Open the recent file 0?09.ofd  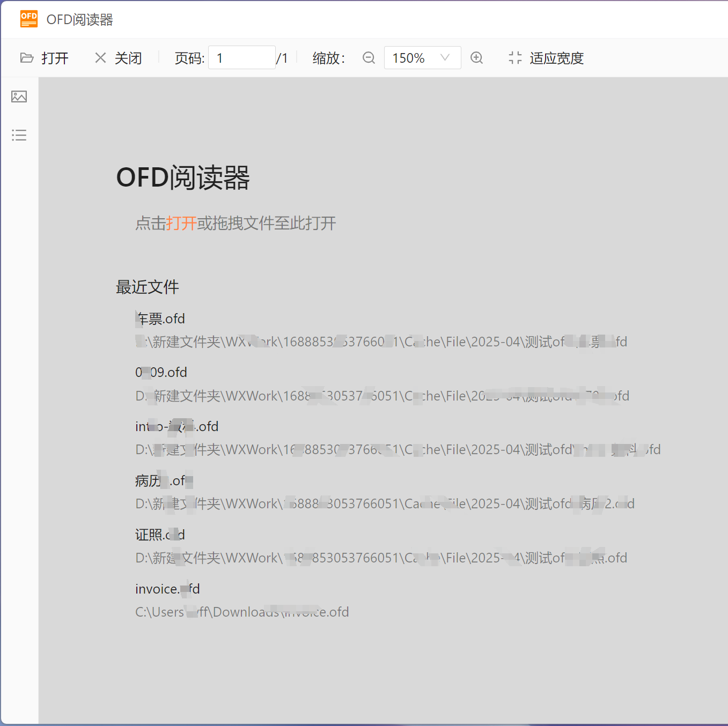click(161, 372)
